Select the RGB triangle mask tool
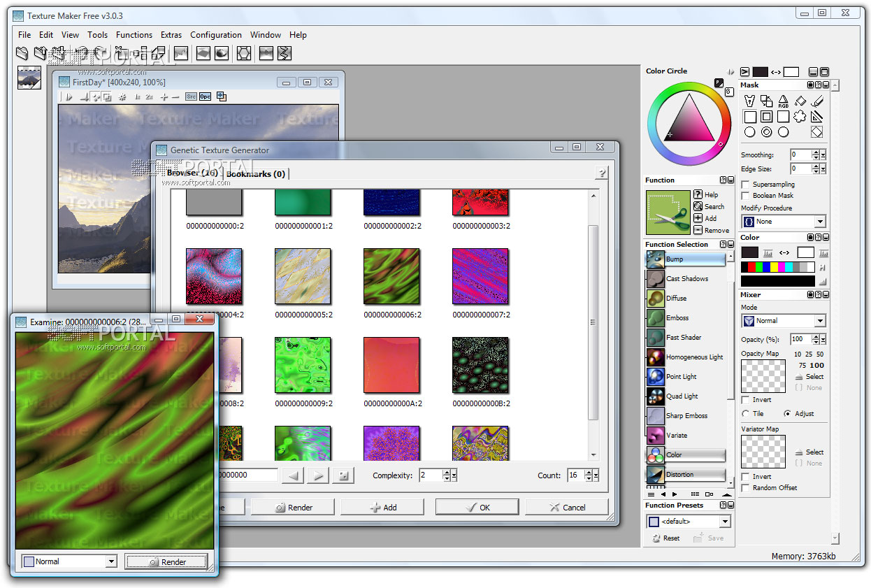This screenshot has width=871, height=588. tap(783, 101)
